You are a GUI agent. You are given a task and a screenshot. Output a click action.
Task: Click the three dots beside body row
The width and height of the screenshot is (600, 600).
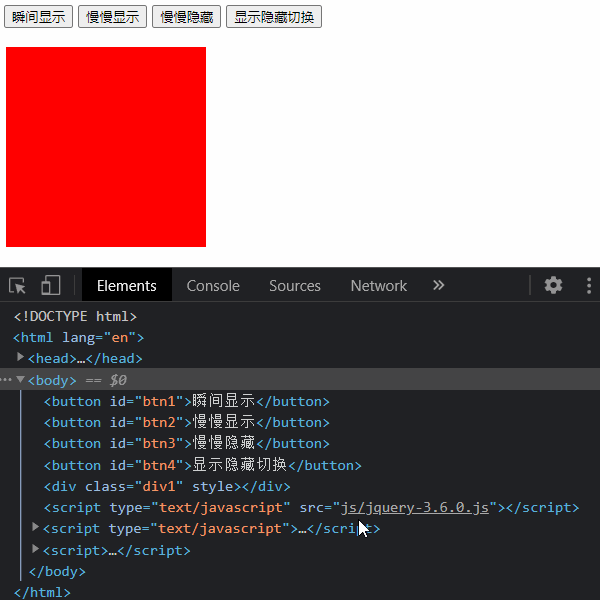6,380
